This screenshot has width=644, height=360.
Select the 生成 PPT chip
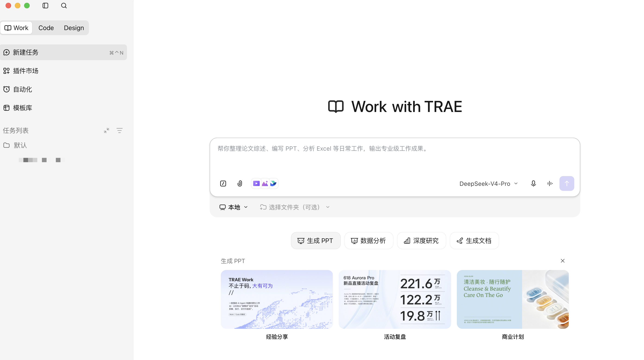pos(316,240)
